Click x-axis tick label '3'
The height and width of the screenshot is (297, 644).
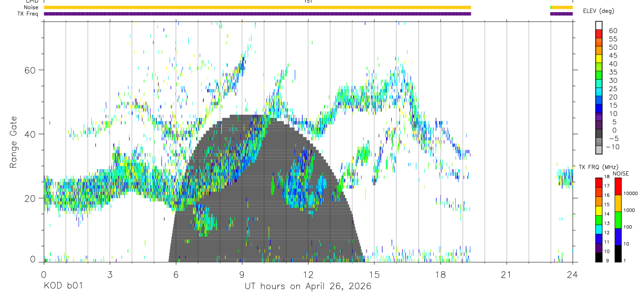[109, 274]
